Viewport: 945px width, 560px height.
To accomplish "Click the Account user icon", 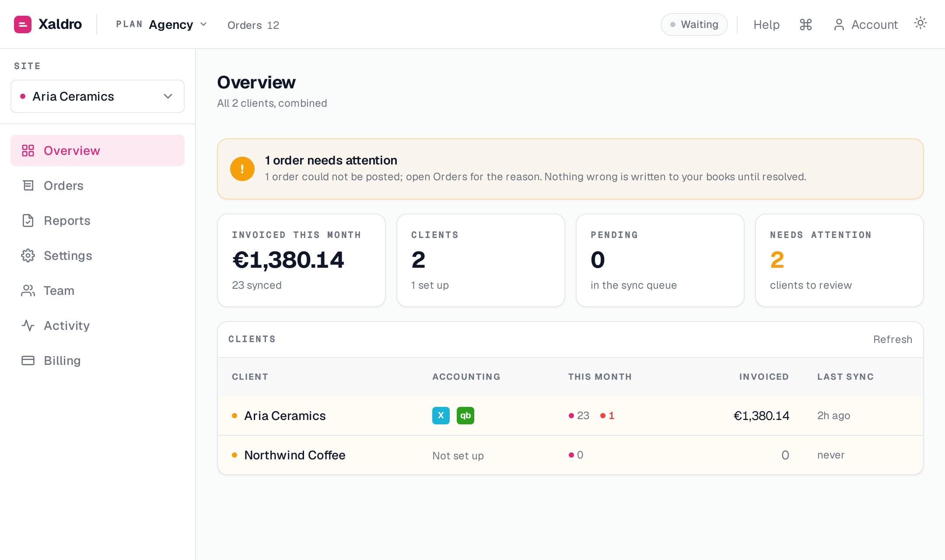I will [x=839, y=24].
